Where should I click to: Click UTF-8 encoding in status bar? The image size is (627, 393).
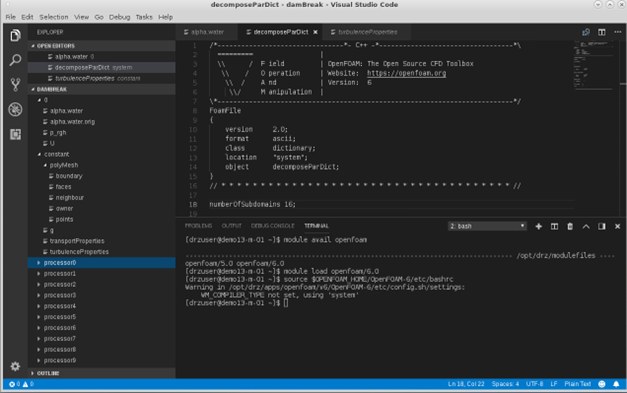click(x=534, y=384)
